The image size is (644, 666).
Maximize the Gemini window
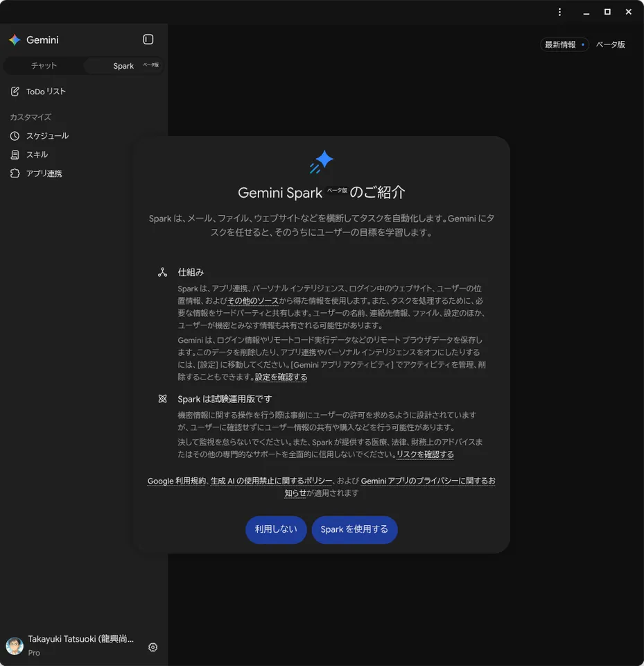click(x=607, y=12)
